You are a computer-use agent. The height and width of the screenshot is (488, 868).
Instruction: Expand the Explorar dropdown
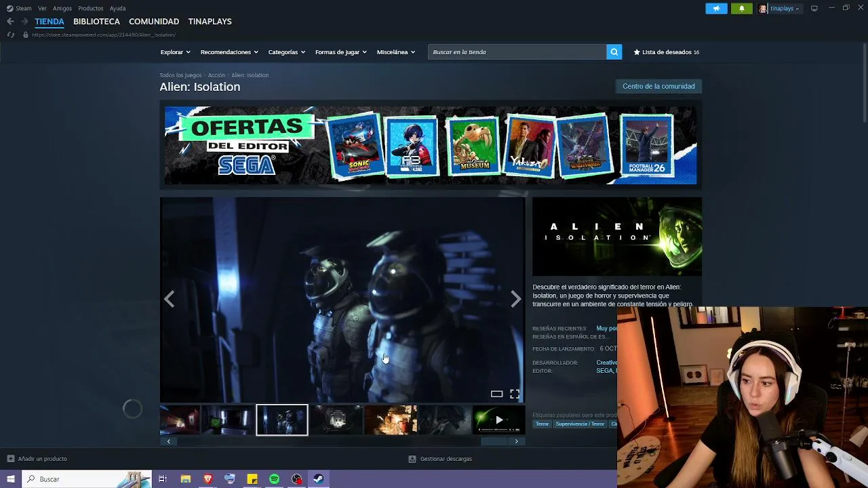pyautogui.click(x=175, y=52)
